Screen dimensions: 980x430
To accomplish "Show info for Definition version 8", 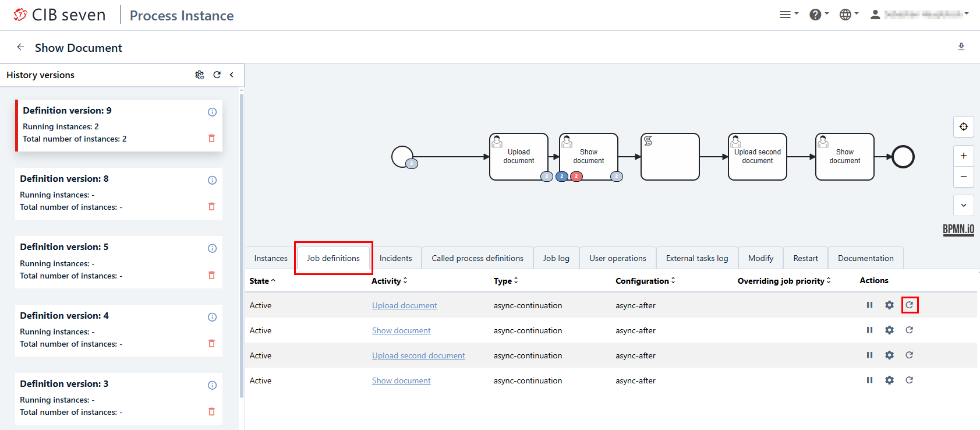I will [x=212, y=180].
